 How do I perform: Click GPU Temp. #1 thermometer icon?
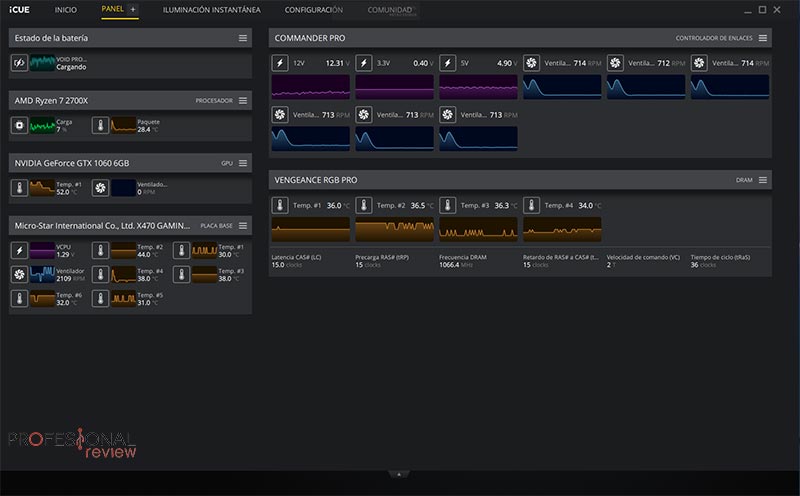[19, 188]
